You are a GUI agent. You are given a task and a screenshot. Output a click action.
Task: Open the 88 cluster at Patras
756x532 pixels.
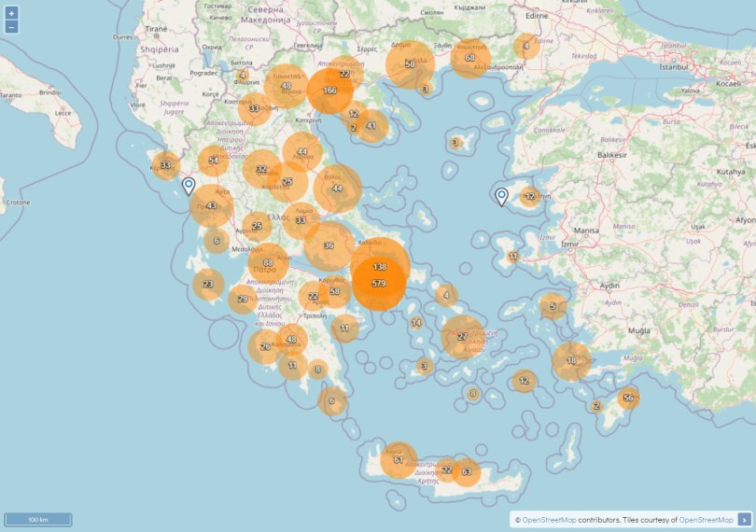[269, 263]
